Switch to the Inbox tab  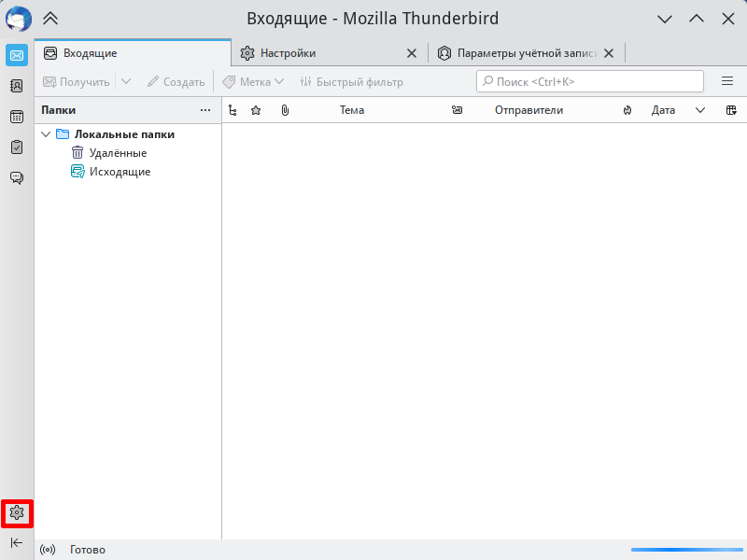[133, 53]
